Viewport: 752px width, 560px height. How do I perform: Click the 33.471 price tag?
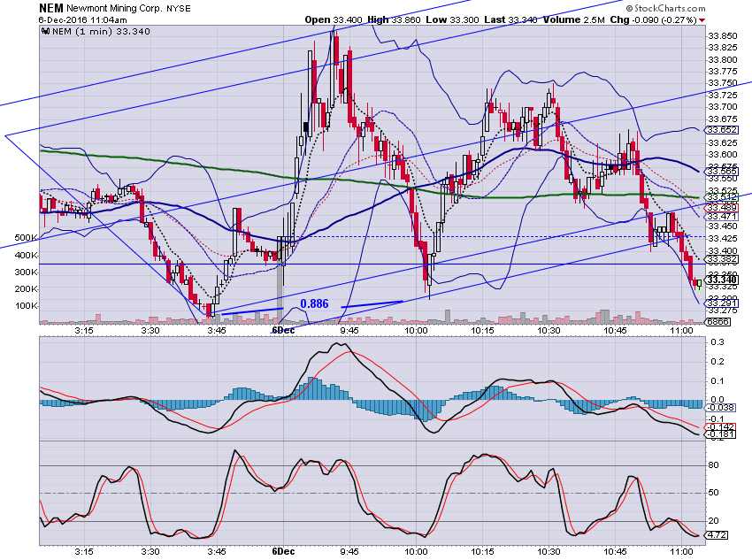point(722,217)
